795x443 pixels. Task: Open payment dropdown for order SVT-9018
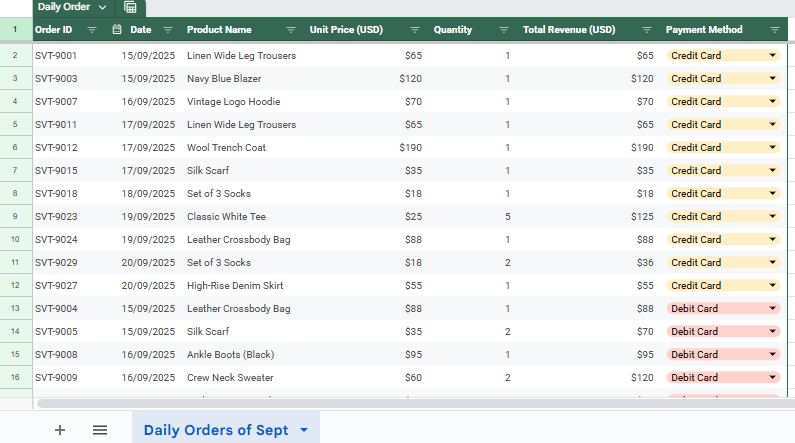click(x=772, y=194)
